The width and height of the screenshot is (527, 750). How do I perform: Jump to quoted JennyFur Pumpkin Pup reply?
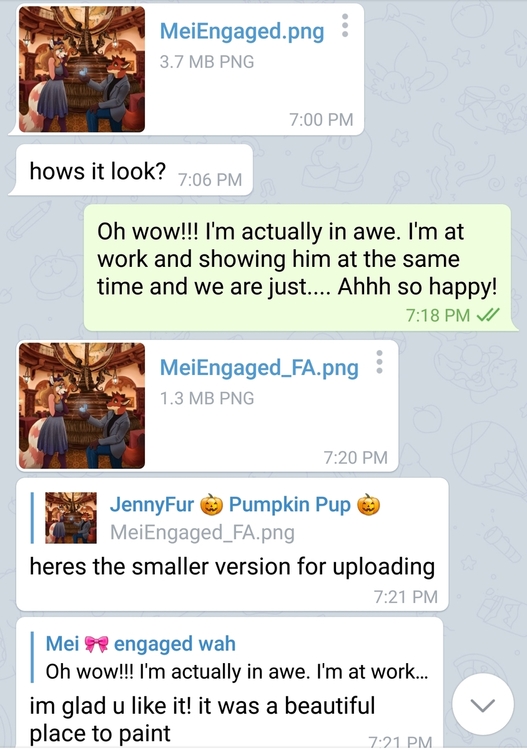233,518
